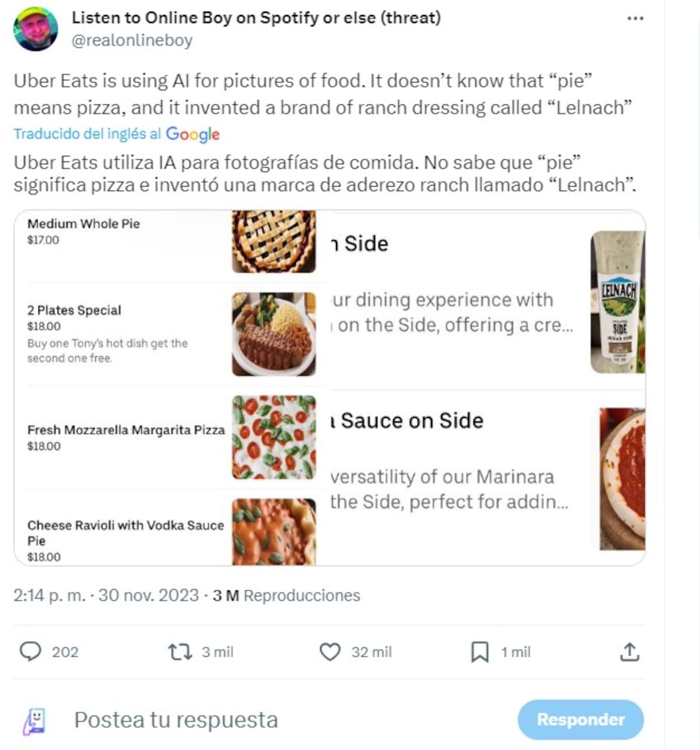The height and width of the screenshot is (750, 700).
Task: Click the Google logo in translation line
Action: [x=192, y=134]
